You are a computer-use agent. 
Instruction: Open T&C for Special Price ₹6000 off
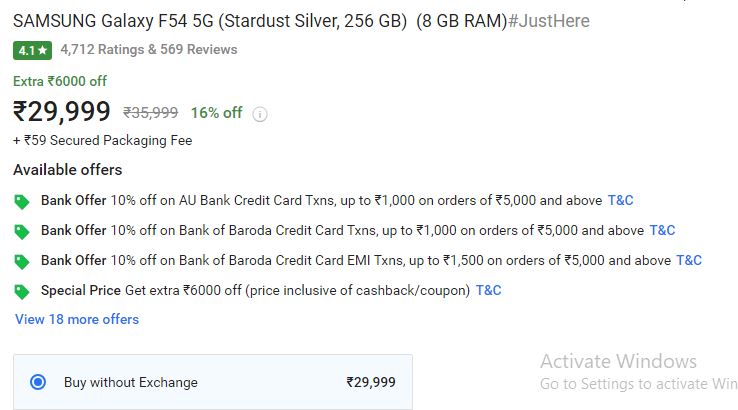coord(489,290)
